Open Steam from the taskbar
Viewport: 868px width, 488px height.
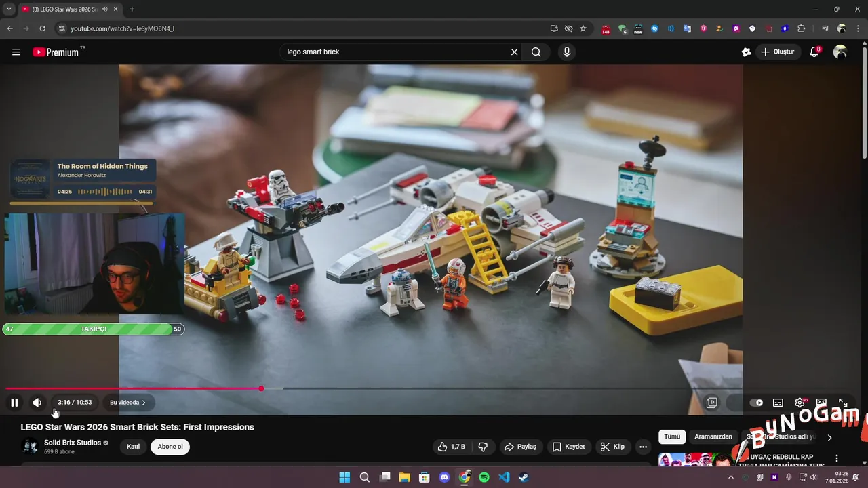[x=524, y=477]
